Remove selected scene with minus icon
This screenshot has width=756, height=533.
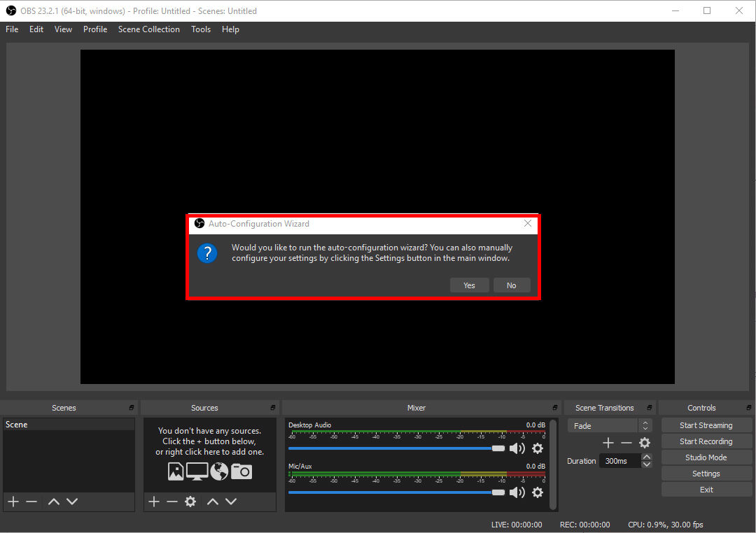click(31, 502)
